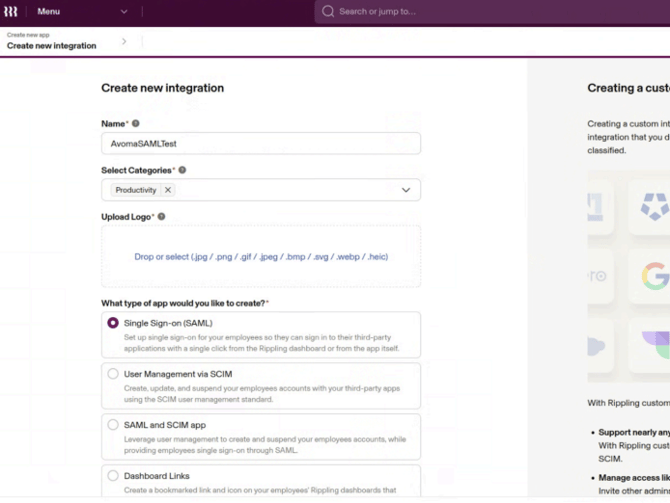Click the search magnifier icon
Image resolution: width=670 pixels, height=503 pixels.
[328, 12]
